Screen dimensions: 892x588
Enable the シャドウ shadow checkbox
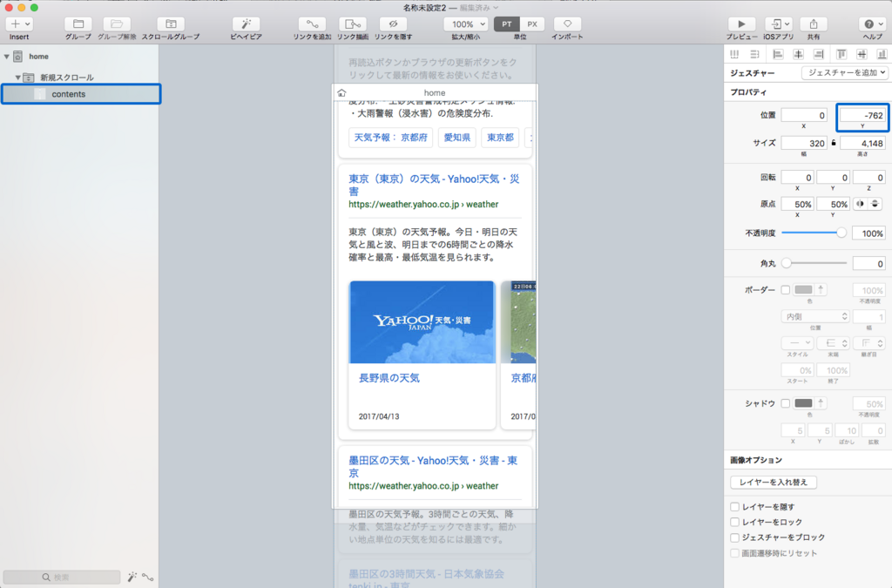tap(786, 402)
